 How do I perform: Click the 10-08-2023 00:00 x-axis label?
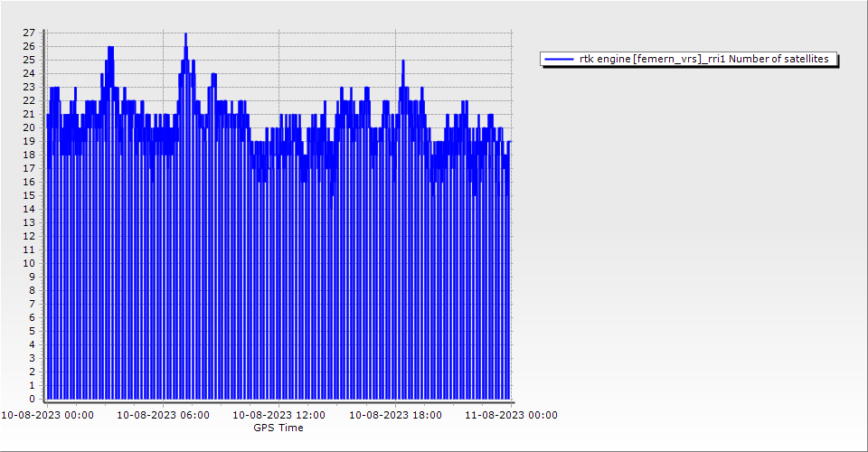pos(46,415)
